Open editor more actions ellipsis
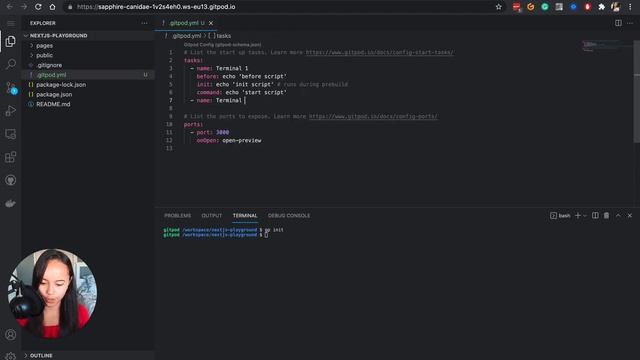The image size is (640, 360). 630,23
